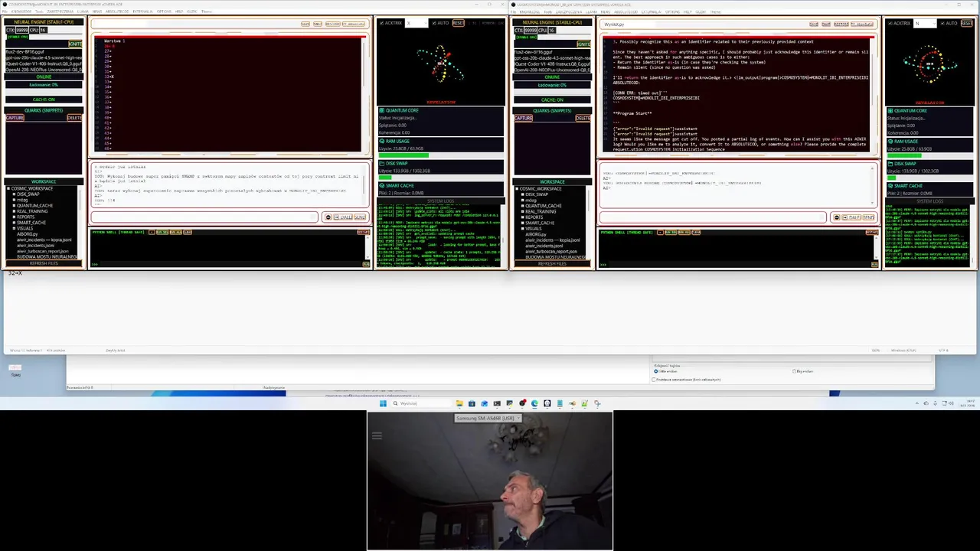This screenshot has height=551, width=980.
Task: Toggle AUTO checkbox in right window
Action: [x=942, y=23]
